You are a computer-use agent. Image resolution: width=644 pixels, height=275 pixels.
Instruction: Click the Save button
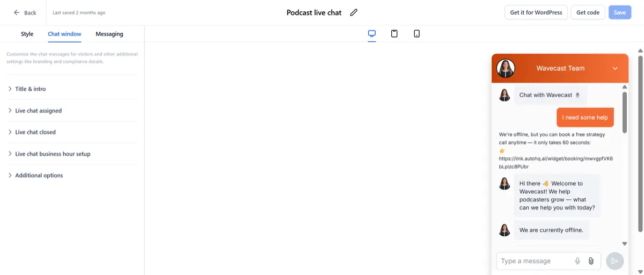(620, 12)
